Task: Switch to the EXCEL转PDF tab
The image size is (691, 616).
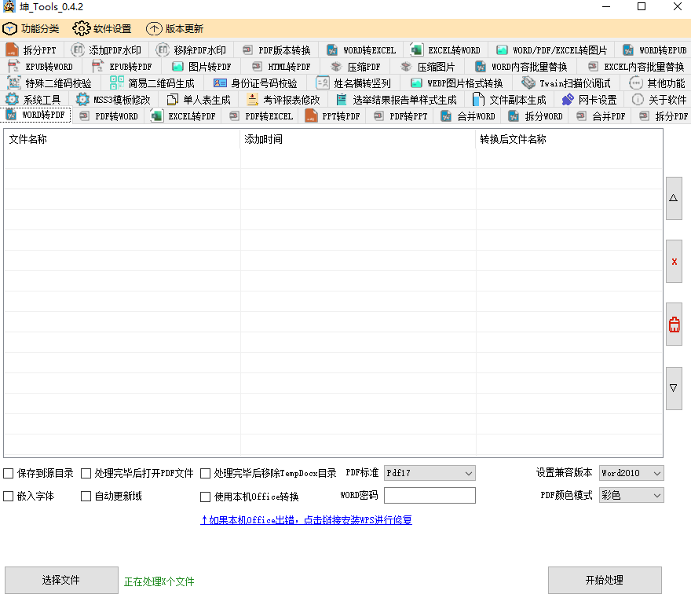Action: click(184, 116)
